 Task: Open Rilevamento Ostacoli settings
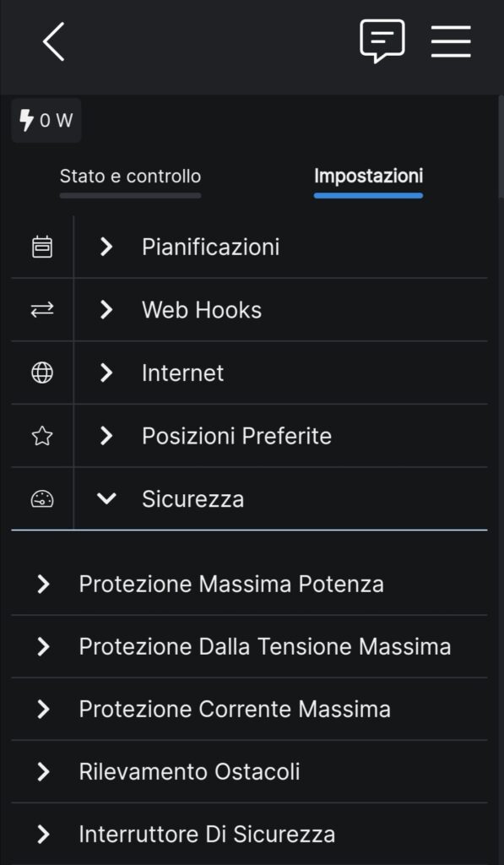(x=249, y=771)
